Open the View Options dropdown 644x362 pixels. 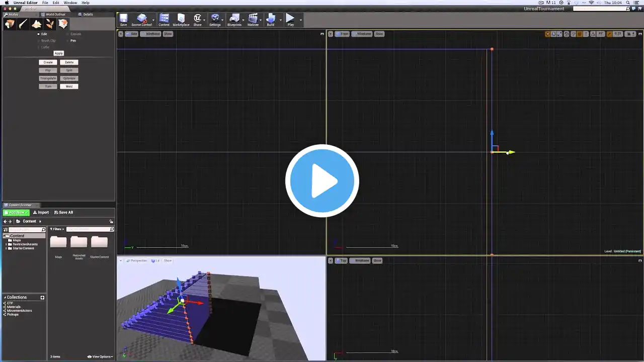100,356
